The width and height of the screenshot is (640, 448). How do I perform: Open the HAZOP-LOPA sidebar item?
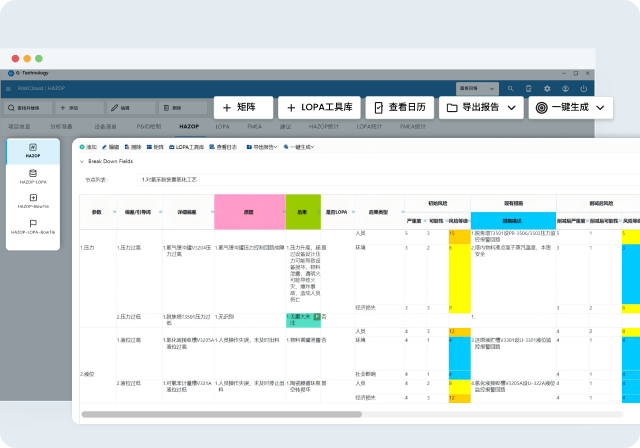pos(33,176)
